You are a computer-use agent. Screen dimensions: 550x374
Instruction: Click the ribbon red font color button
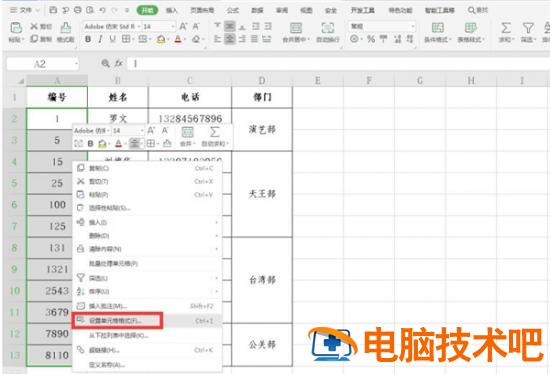point(178,39)
